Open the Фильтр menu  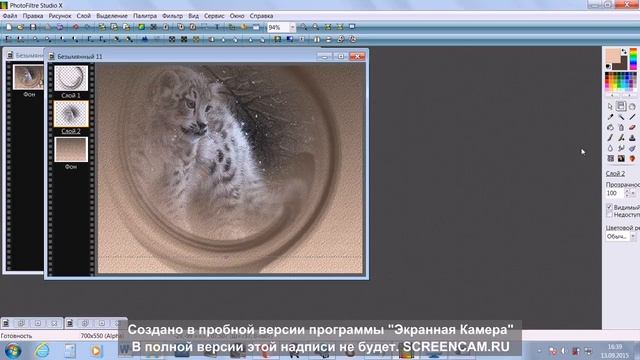click(x=172, y=16)
